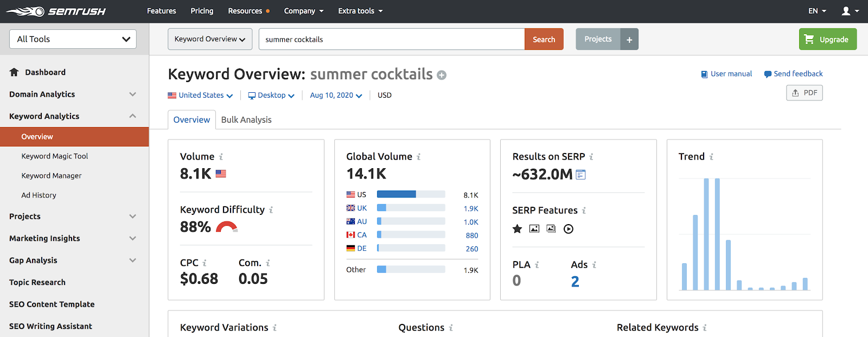Click the plus icon beside Projects button

(x=629, y=39)
